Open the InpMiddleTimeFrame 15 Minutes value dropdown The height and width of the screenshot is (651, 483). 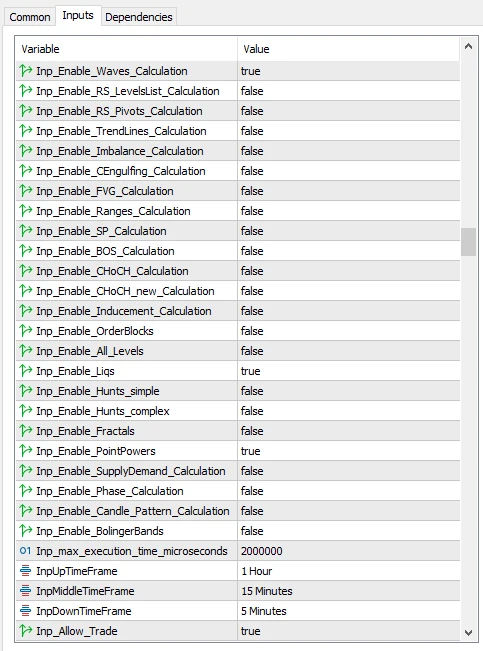[349, 591]
